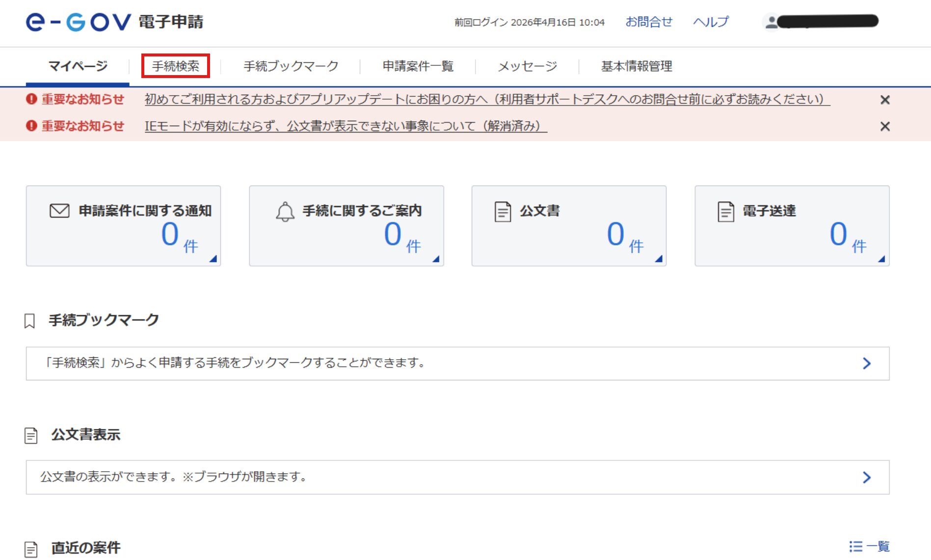The image size is (931, 560).
Task: Click the bookmark icon beside 手続ブックマーク heading
Action: 30,321
